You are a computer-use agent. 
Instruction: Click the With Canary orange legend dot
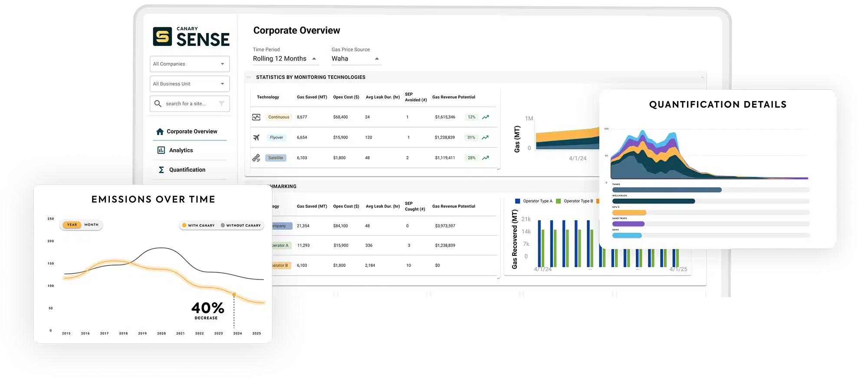184,225
